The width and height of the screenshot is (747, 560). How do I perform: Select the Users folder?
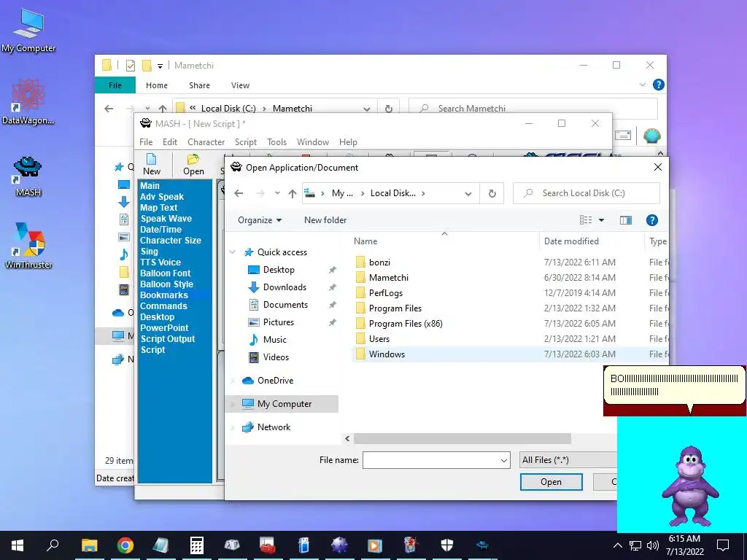pyautogui.click(x=379, y=339)
